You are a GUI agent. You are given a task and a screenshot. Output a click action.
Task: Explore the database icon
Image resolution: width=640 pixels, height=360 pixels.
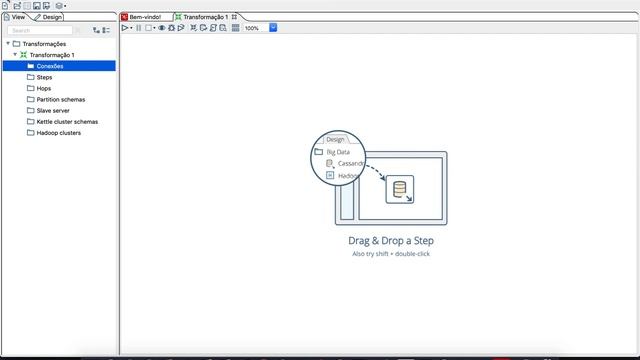223,28
